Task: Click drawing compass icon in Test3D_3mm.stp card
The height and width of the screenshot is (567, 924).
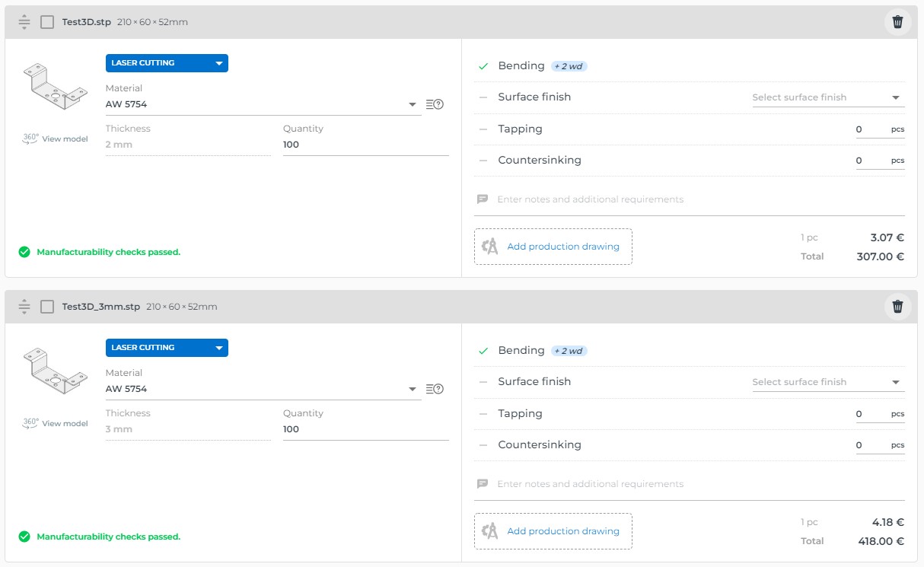Action: tap(490, 531)
